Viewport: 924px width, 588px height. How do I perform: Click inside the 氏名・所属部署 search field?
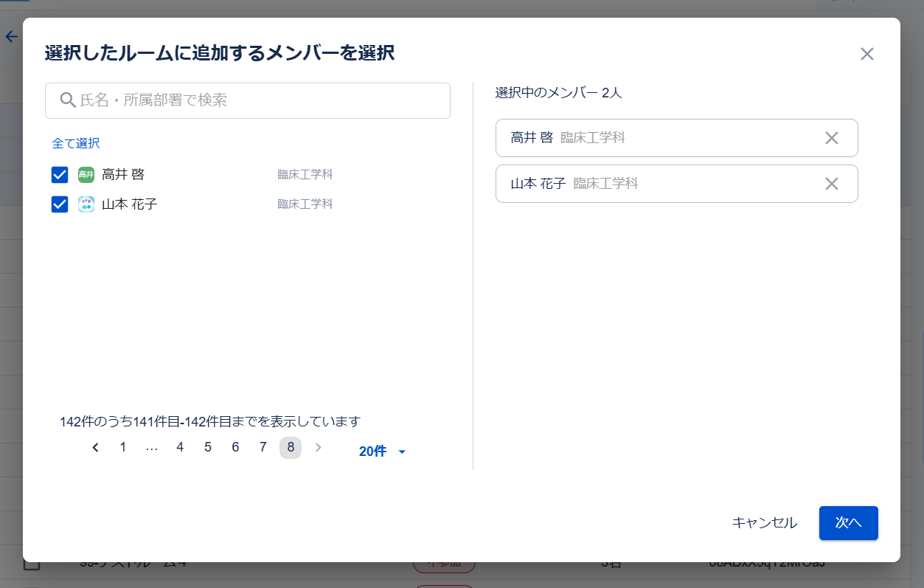pyautogui.click(x=247, y=100)
